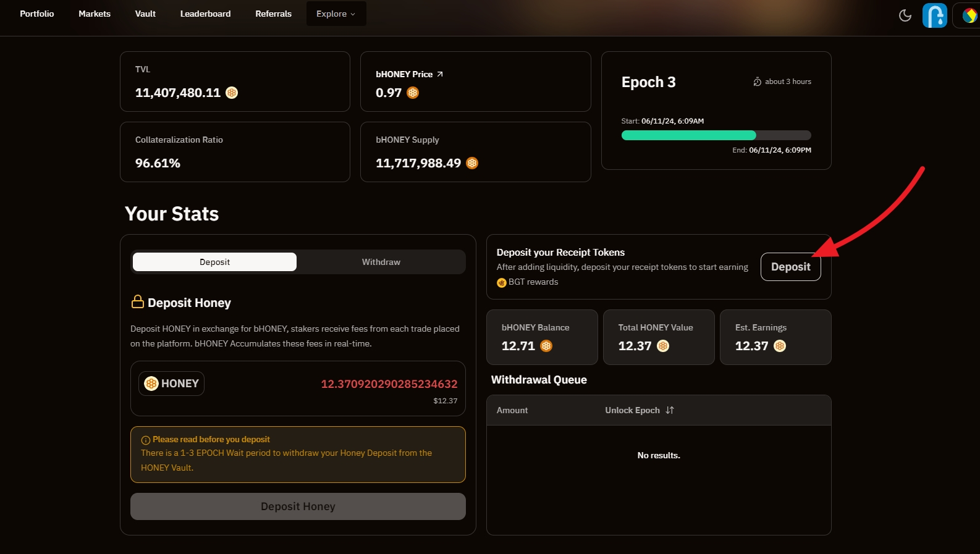Click the BGT rewards bee icon
The image size is (980, 554).
pyautogui.click(x=502, y=283)
